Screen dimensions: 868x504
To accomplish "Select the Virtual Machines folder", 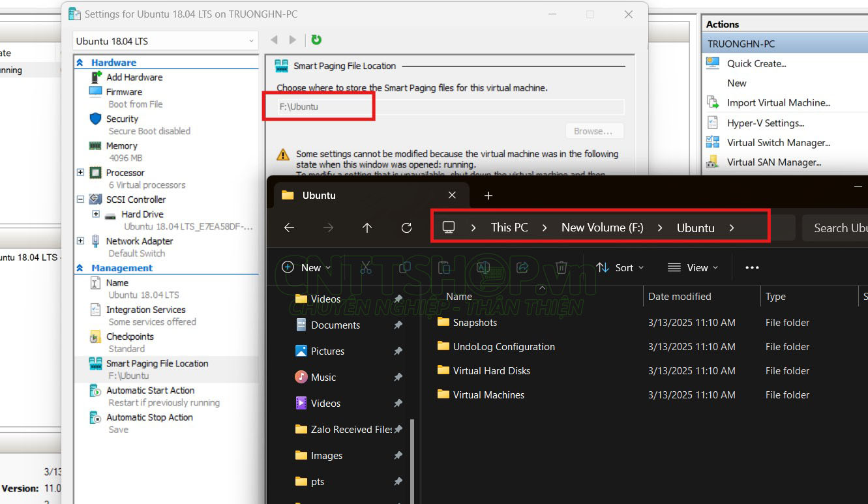I will coord(488,394).
